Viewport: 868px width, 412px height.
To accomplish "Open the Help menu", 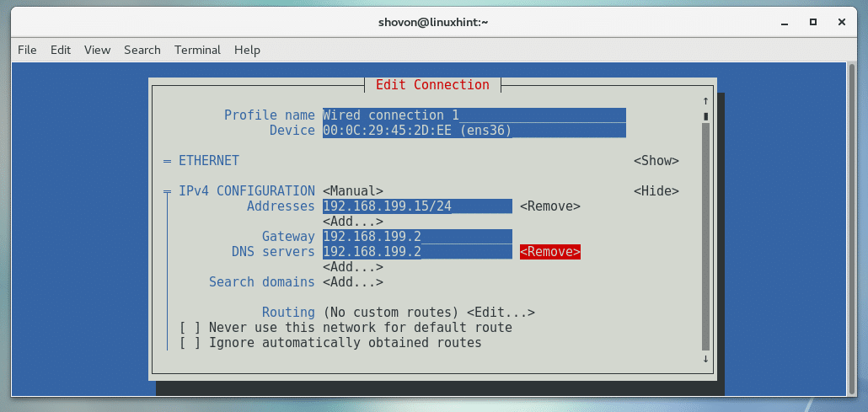I will coord(247,50).
